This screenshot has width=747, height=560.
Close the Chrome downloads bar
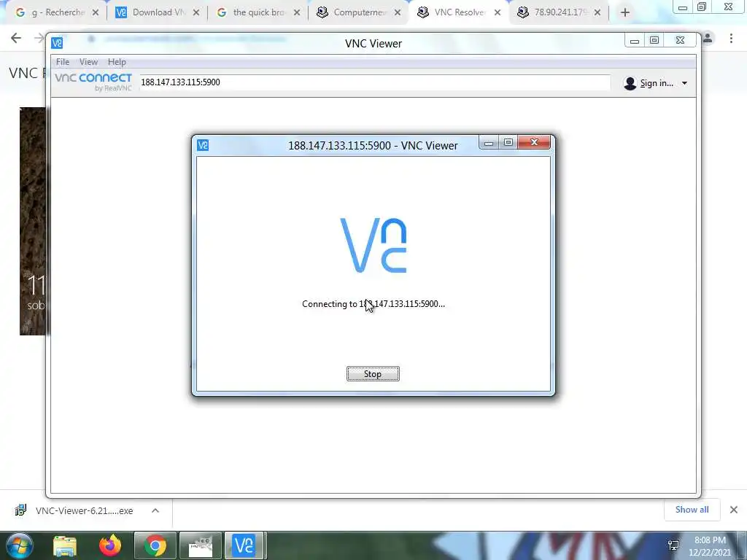click(734, 510)
